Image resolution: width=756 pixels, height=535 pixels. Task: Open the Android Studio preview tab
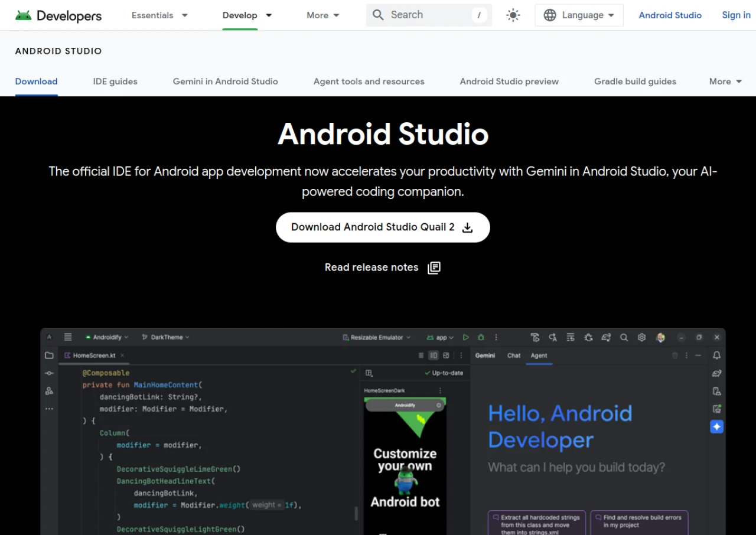pyautogui.click(x=509, y=81)
